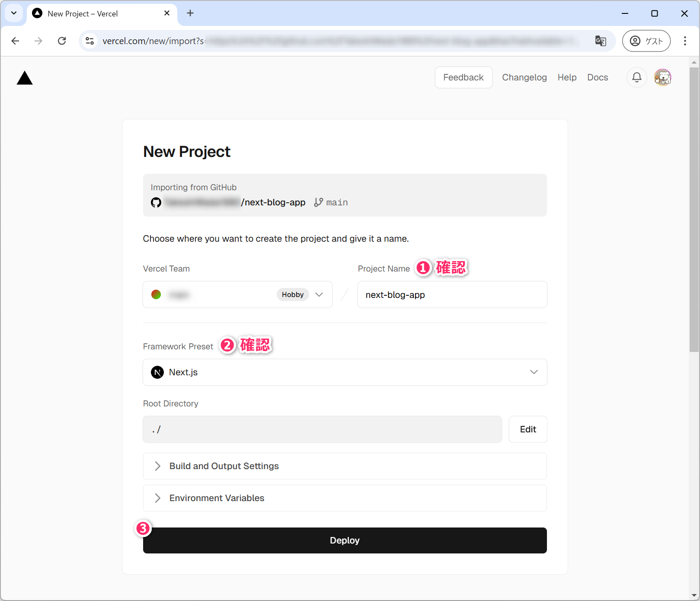
Task: Click the Project Name input field
Action: 452,294
